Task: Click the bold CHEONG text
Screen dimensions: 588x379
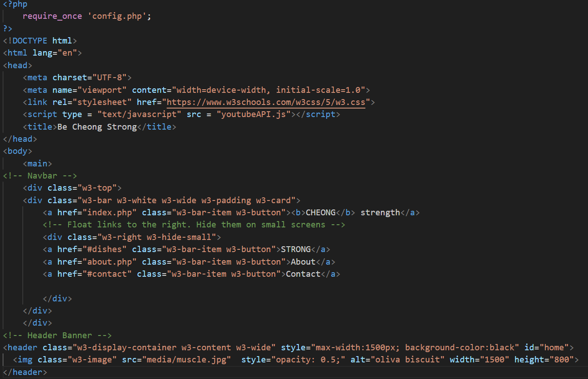Action: click(320, 213)
